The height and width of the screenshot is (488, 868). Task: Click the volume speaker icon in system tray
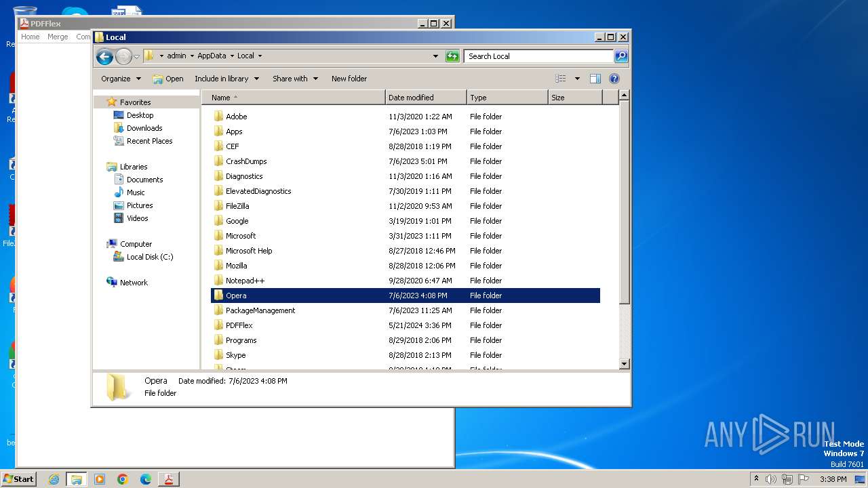pos(771,479)
